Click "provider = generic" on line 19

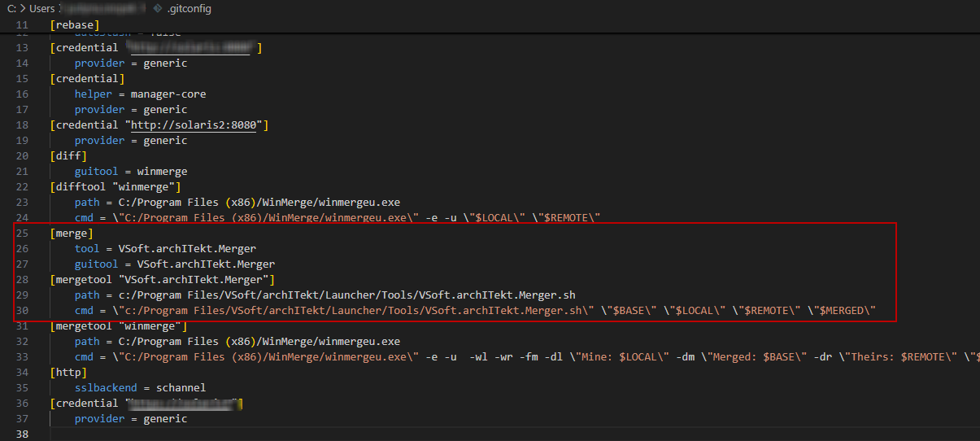131,140
